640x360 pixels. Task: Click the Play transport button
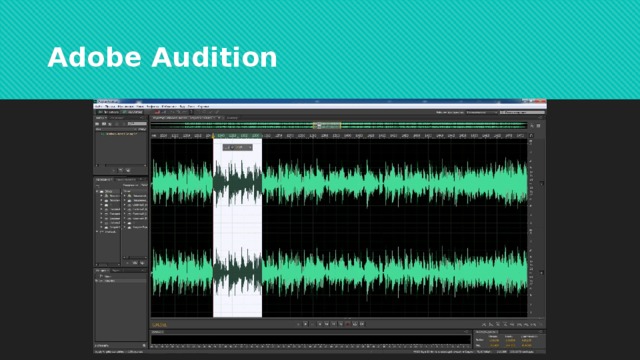pos(305,324)
